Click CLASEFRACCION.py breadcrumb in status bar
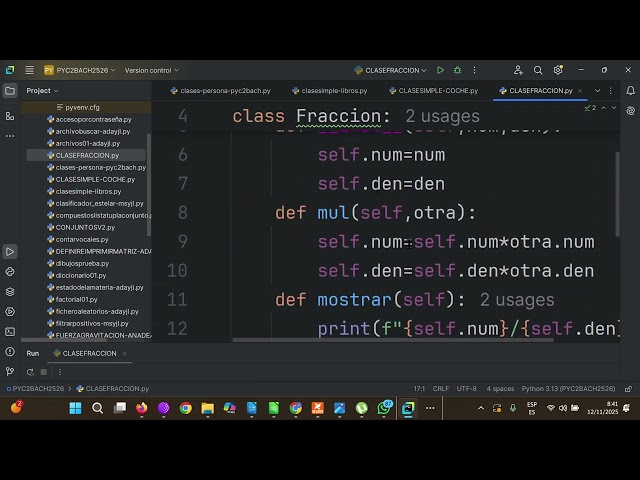 (x=113, y=389)
